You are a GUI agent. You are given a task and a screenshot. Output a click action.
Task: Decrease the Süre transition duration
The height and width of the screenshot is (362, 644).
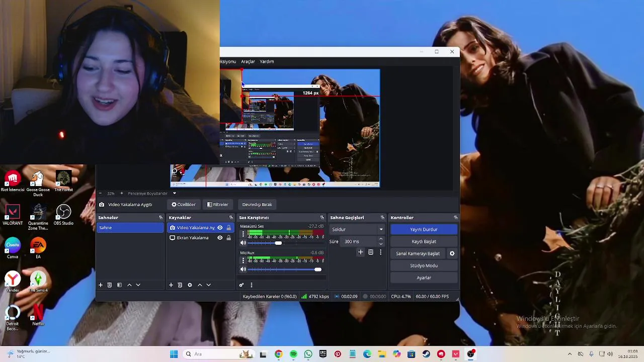[381, 244]
